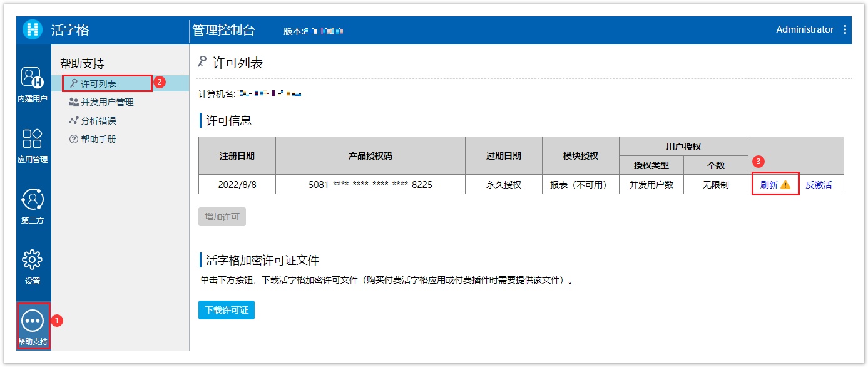Open the built-in users (内建用户) section
868x367 pixels.
(33, 85)
